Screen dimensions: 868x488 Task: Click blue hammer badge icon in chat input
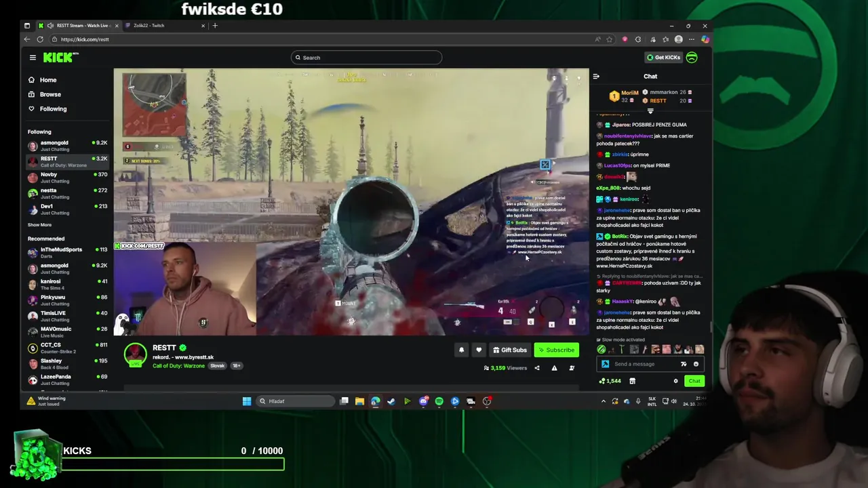pos(605,364)
